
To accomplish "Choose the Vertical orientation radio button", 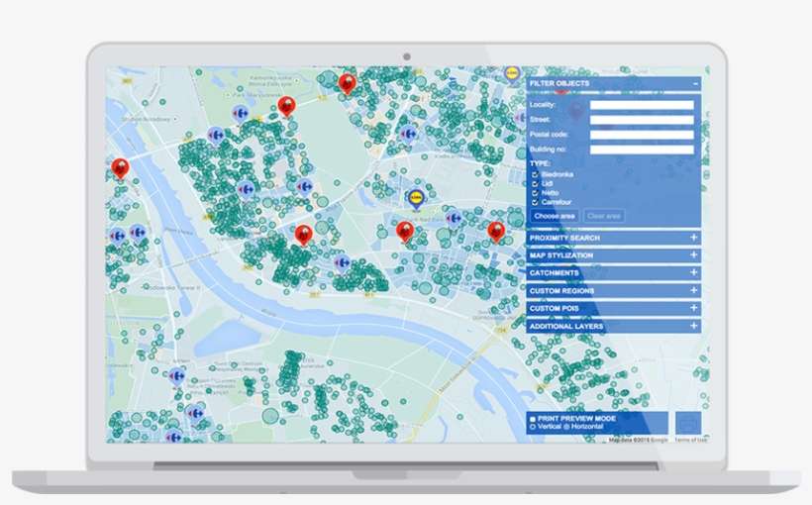I will pos(533,427).
